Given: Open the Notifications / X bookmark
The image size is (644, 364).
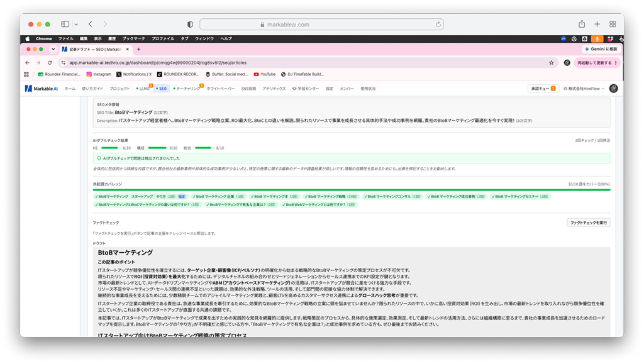Looking at the screenshot, I should [134, 74].
